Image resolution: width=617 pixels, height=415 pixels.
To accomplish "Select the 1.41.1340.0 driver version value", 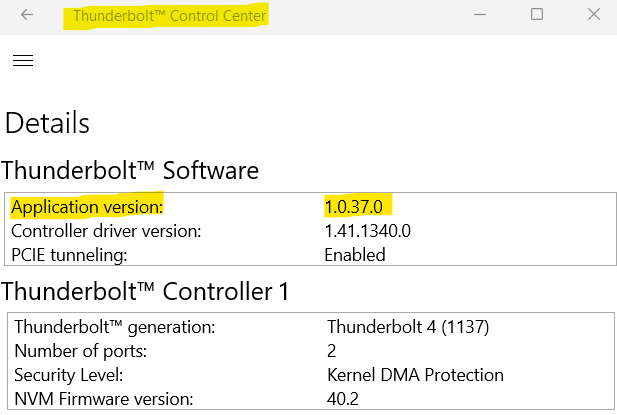I will pyautogui.click(x=368, y=231).
